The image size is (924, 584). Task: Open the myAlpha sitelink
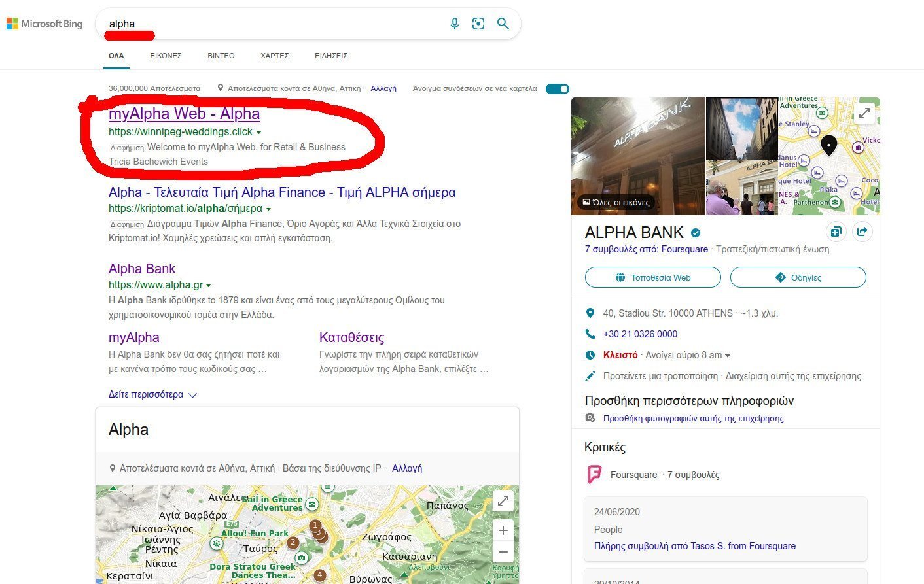[134, 337]
